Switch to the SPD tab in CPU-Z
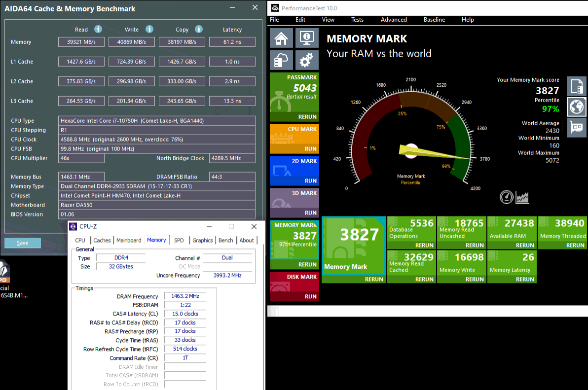The image size is (588, 390). (x=179, y=240)
